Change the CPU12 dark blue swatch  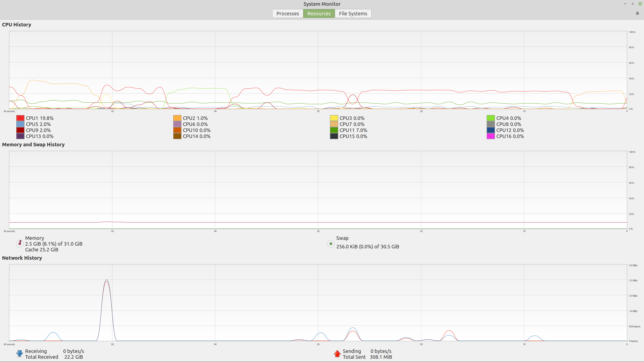(491, 130)
